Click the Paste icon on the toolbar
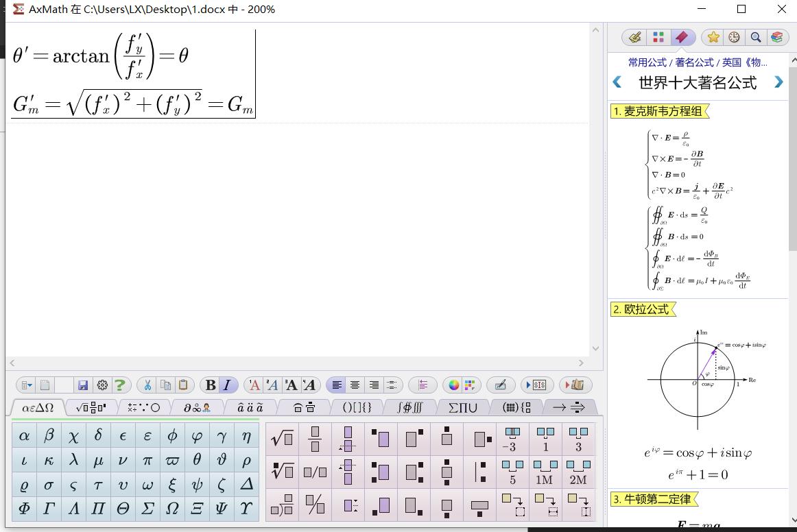797x532 pixels. pos(183,385)
